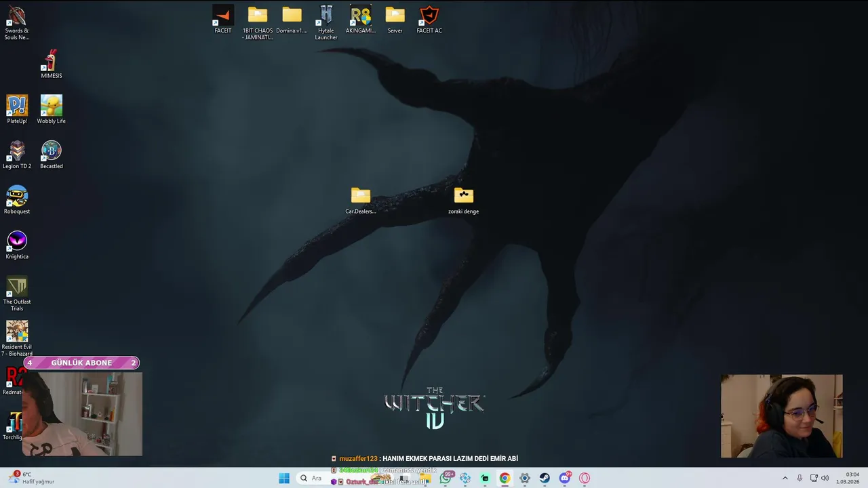The image size is (868, 488).
Task: Select Resident Evil 7 Biohazard shortcut
Action: click(x=17, y=338)
